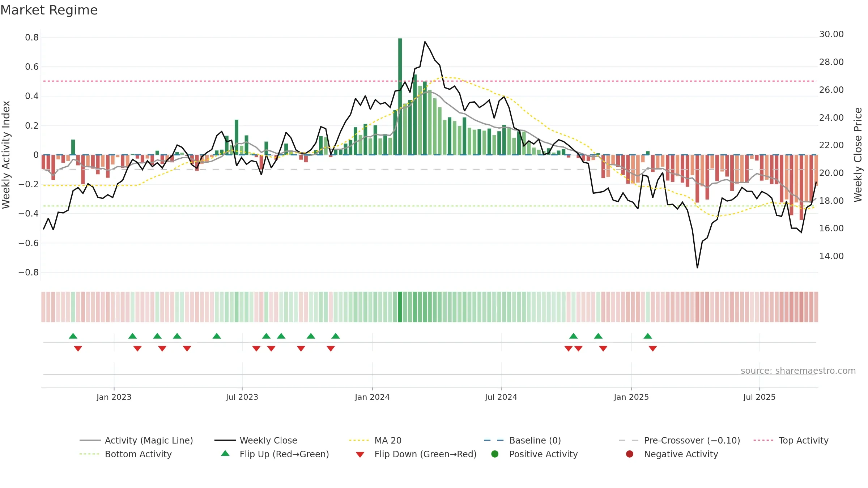Toggle the Weekly Close legend entry
Screen dimensions: 868x488
[256, 440]
